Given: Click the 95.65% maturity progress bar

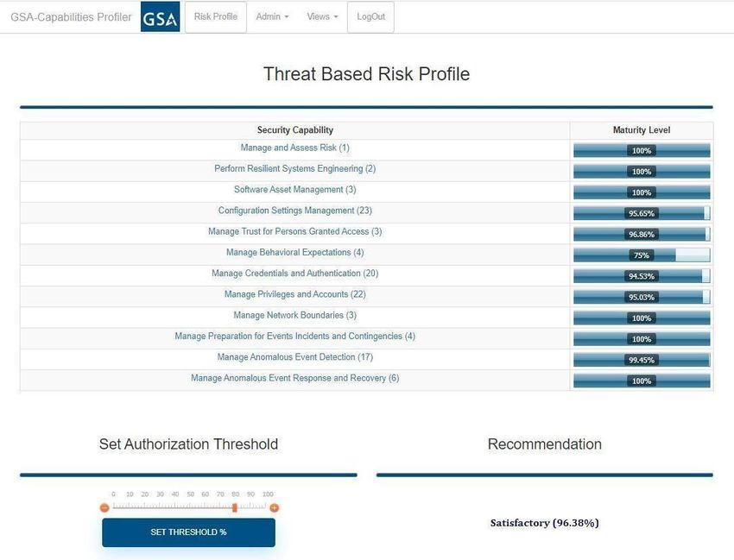Looking at the screenshot, I should click(642, 213).
